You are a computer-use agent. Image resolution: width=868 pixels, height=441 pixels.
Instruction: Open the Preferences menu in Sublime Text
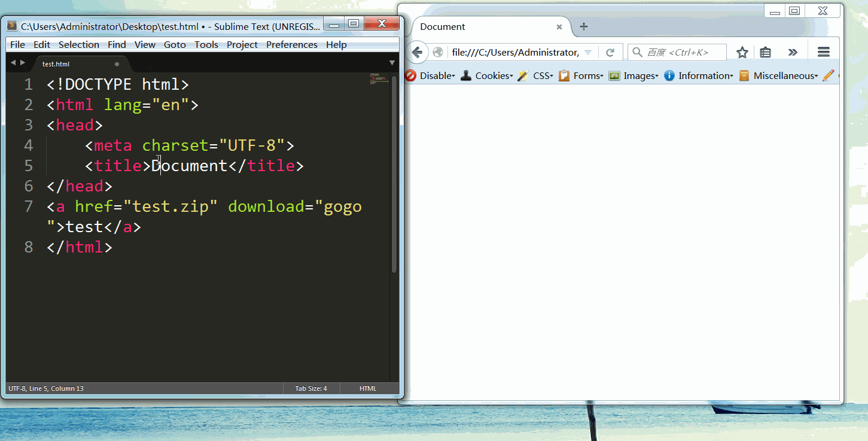(292, 44)
